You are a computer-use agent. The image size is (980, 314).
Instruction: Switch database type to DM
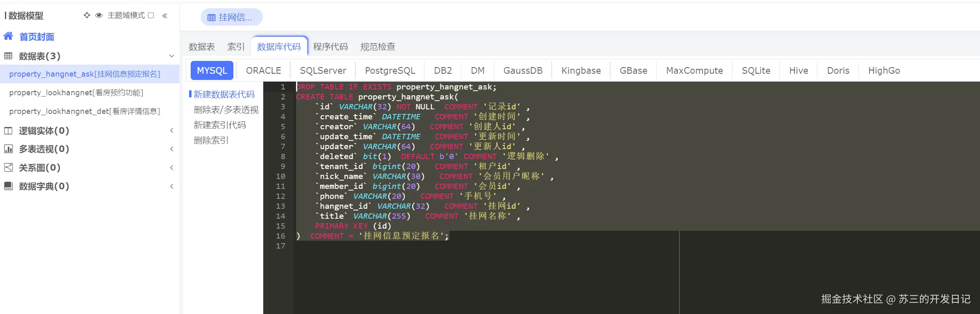(478, 70)
